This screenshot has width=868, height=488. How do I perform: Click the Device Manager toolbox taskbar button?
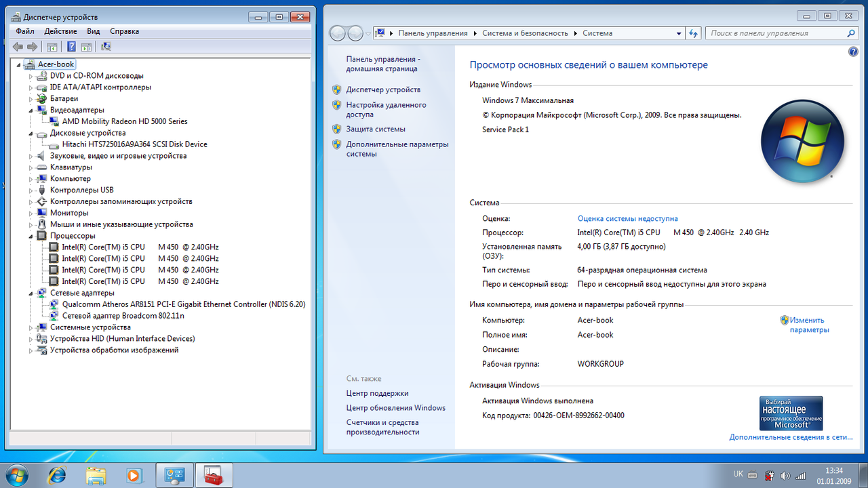(214, 475)
